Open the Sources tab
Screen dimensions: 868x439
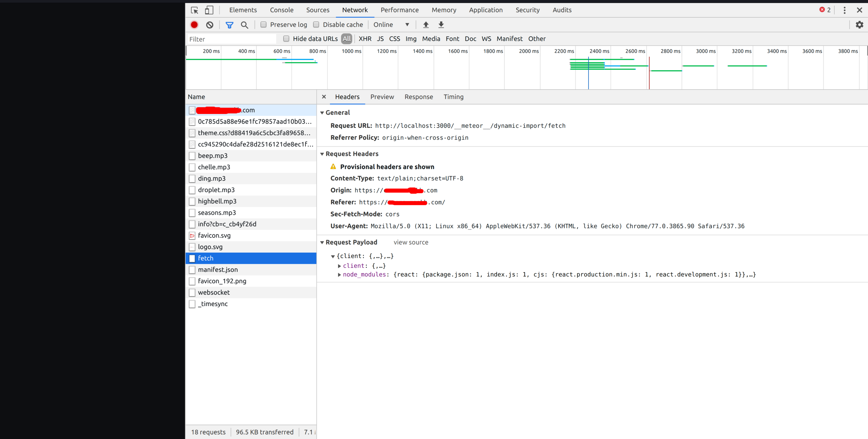click(318, 10)
